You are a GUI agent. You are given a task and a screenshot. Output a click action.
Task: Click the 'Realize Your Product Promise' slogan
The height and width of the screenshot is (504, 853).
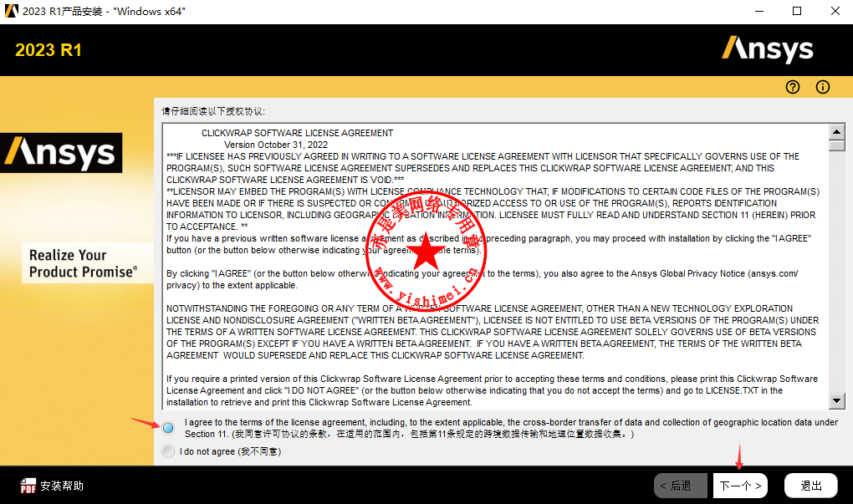click(x=84, y=263)
